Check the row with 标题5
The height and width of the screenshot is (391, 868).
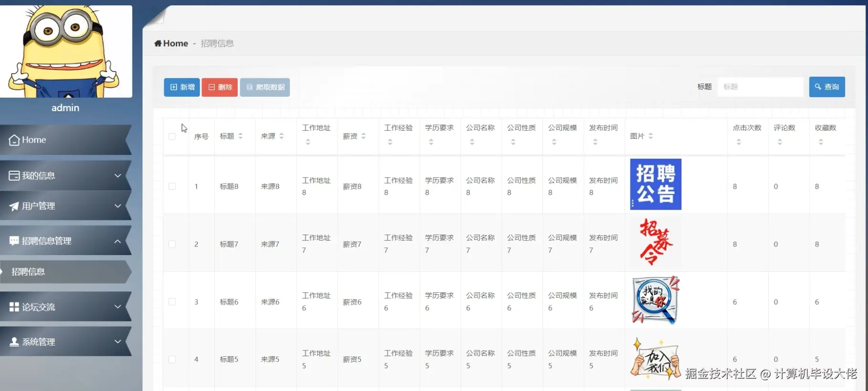[x=172, y=360]
